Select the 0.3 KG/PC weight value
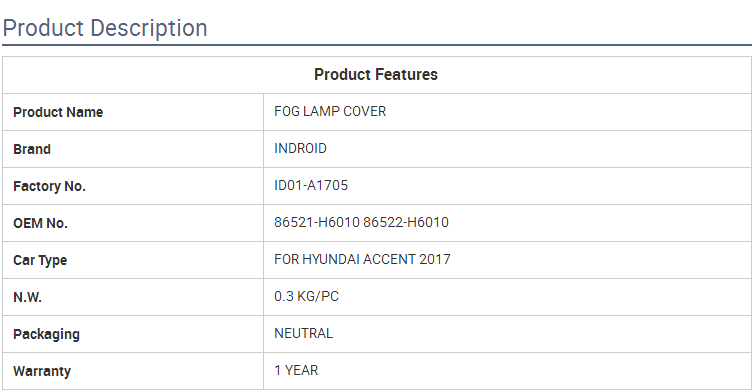754x392 pixels. pos(306,296)
